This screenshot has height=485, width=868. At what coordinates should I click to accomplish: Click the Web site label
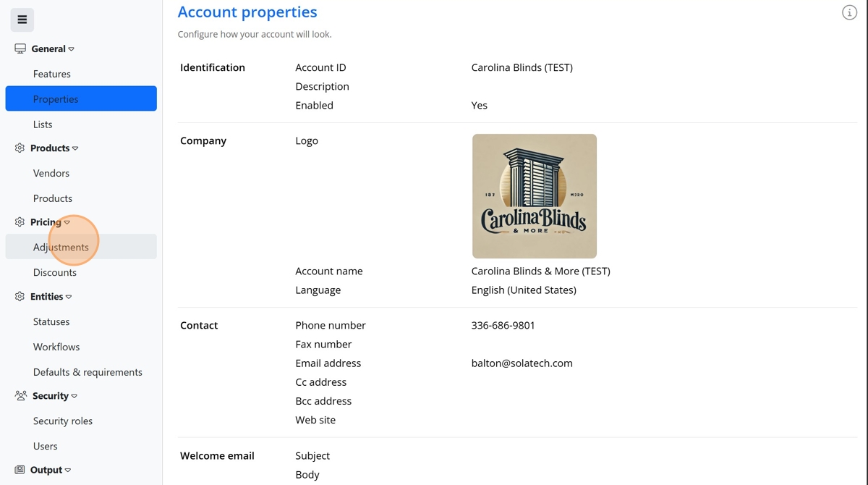(x=315, y=419)
